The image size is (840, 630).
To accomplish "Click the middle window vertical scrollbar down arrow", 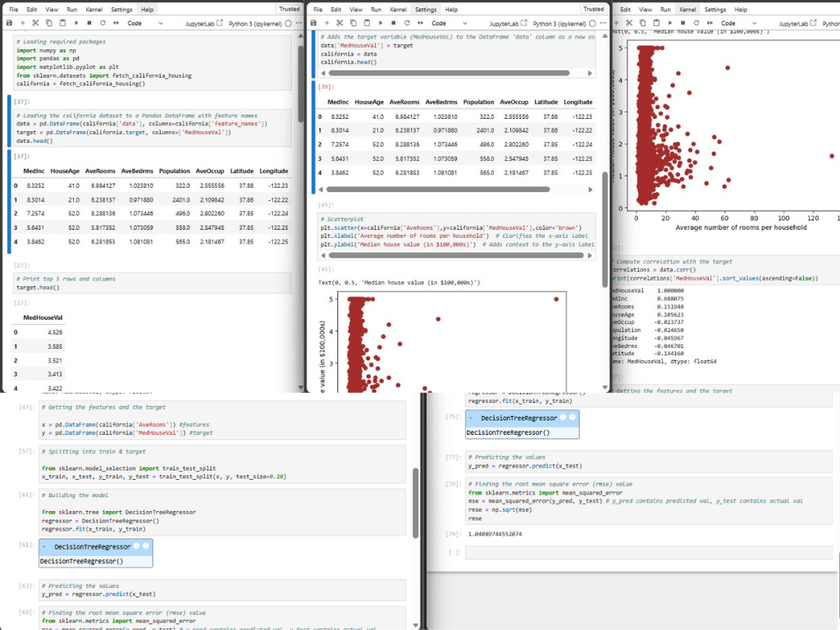I will 605,387.
